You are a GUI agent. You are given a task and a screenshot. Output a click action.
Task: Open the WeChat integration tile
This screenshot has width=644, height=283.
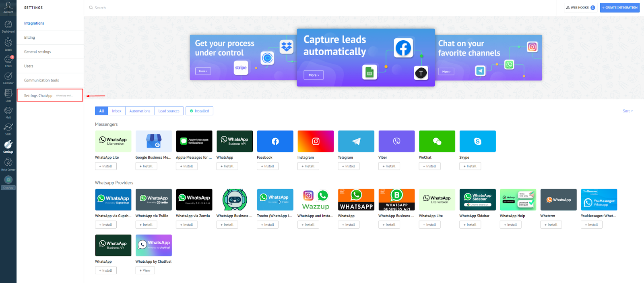(437, 141)
